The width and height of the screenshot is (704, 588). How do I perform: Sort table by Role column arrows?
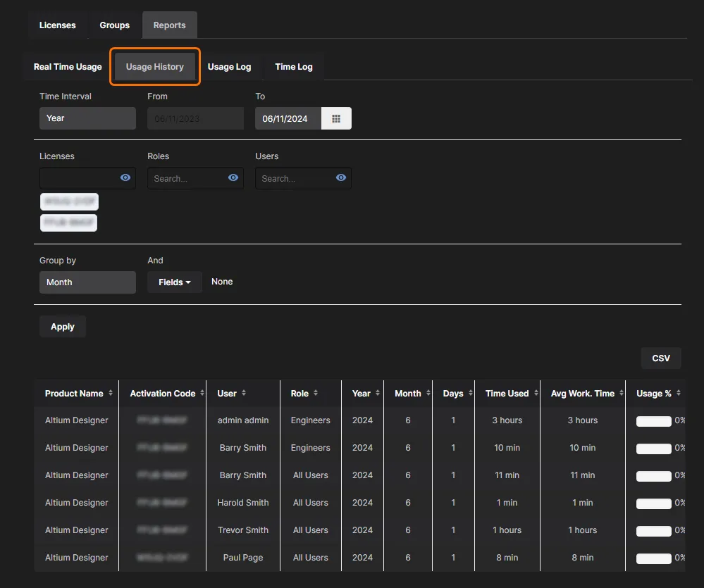(316, 393)
